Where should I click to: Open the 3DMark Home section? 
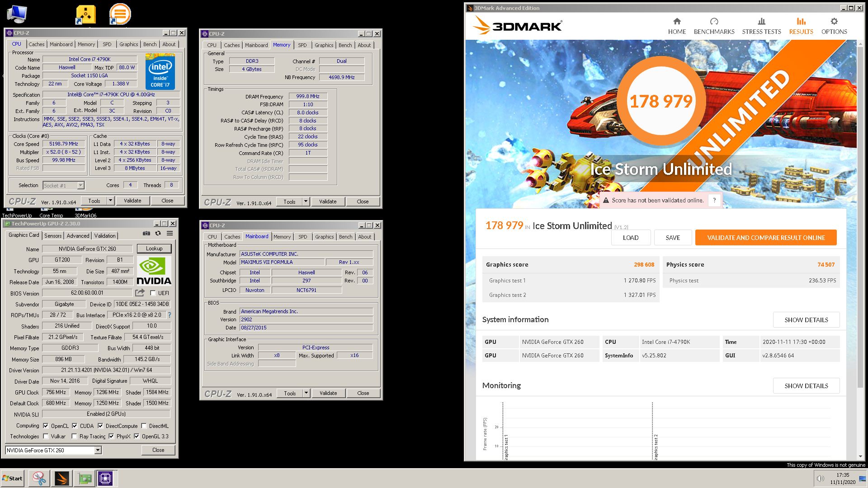pos(677,26)
